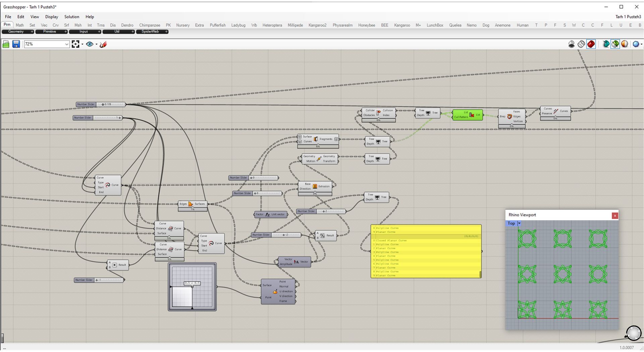This screenshot has width=644, height=352.
Task: Switch to the Kangaroo2 tab
Action: tap(317, 25)
